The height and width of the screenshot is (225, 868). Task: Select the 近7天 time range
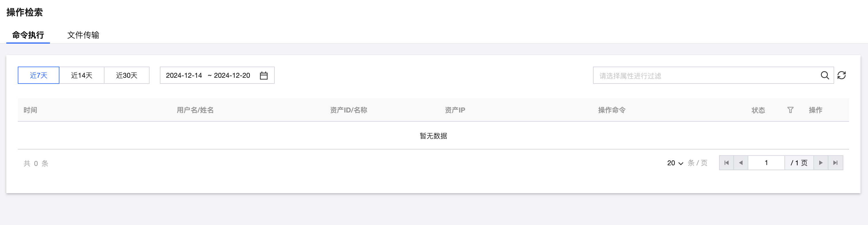38,75
